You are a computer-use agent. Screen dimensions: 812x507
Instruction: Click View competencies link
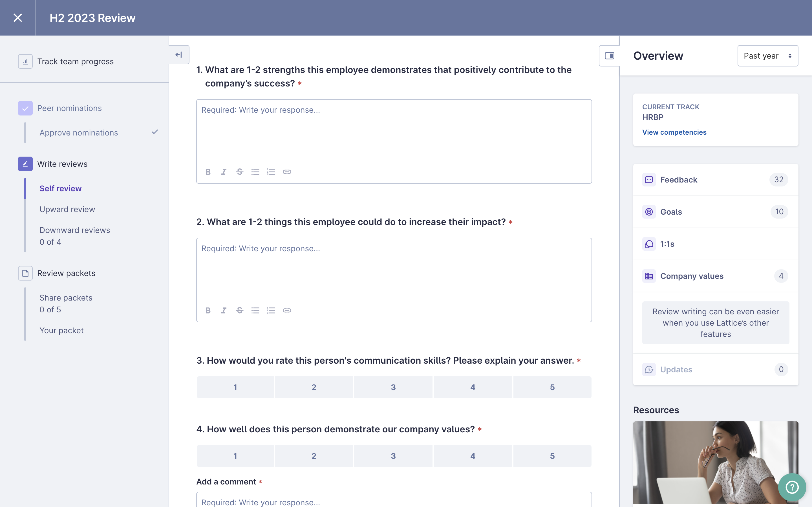pos(674,132)
